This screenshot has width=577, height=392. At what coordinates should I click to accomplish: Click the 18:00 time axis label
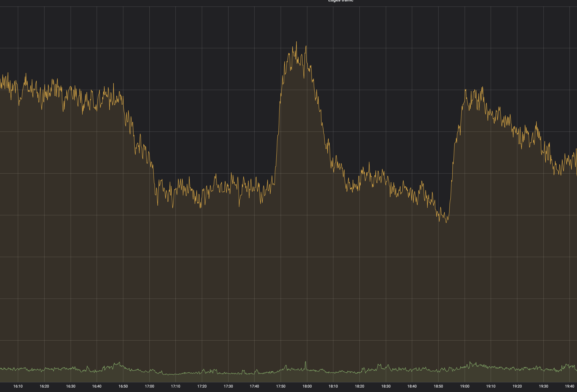(307, 386)
